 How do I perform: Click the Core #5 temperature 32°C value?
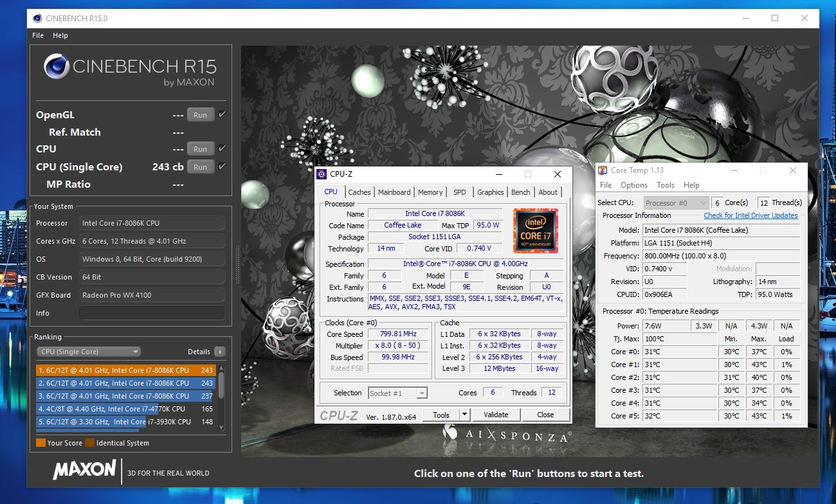680,416
